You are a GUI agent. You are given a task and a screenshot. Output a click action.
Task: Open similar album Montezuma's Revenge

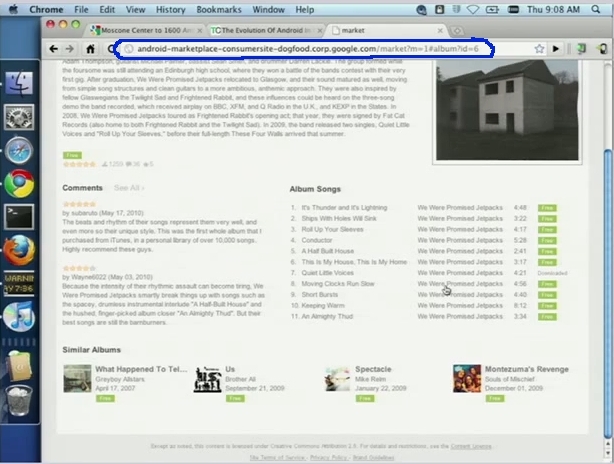[x=526, y=369]
